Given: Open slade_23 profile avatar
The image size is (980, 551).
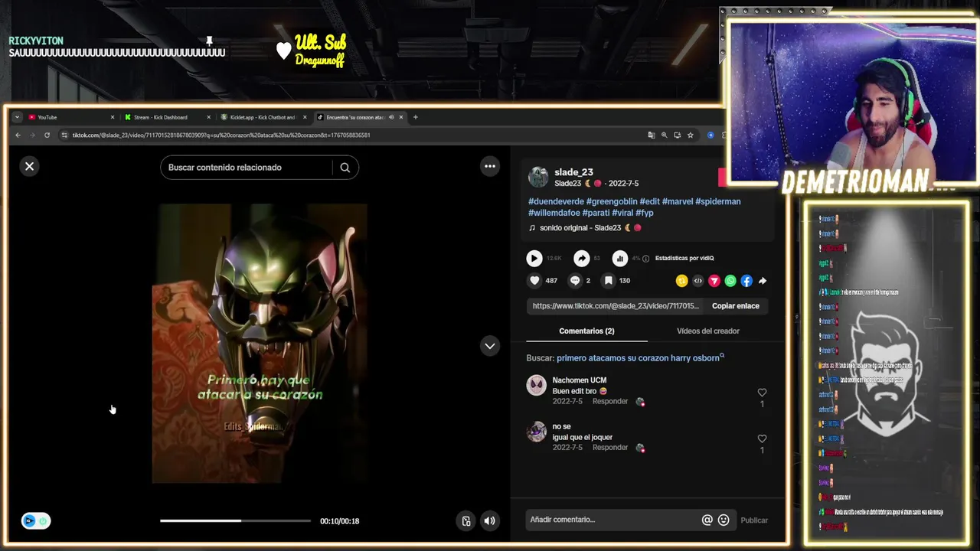Looking at the screenshot, I should [538, 177].
